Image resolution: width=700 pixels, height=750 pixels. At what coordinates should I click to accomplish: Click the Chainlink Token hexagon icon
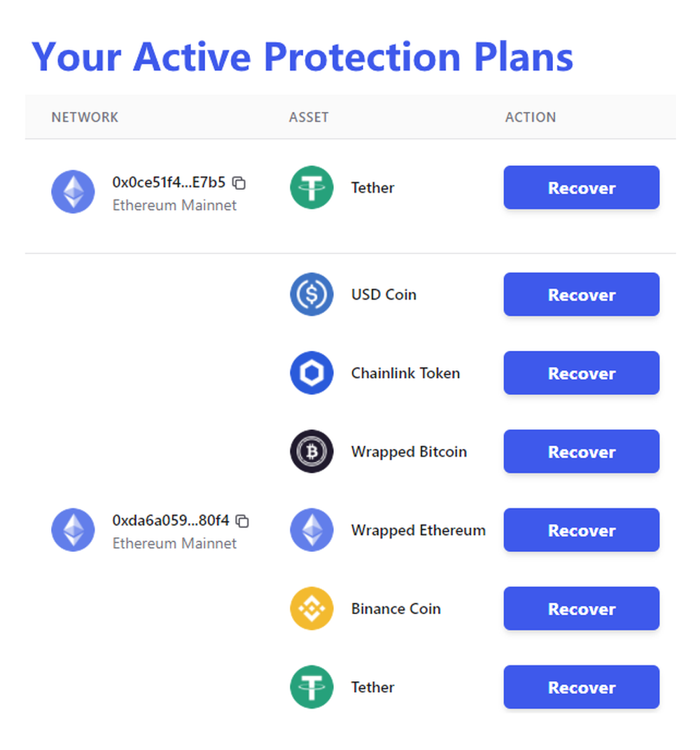pyautogui.click(x=311, y=373)
